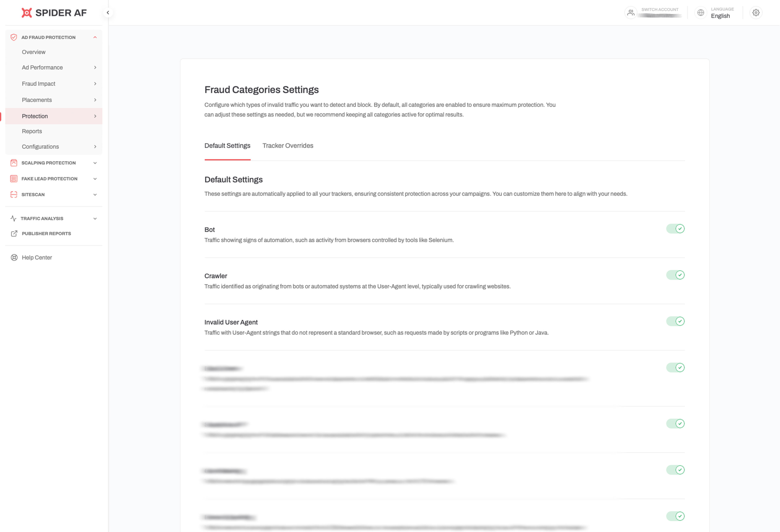Viewport: 780px width, 532px height.
Task: Expand the Ad Performance submenu
Action: pos(95,67)
